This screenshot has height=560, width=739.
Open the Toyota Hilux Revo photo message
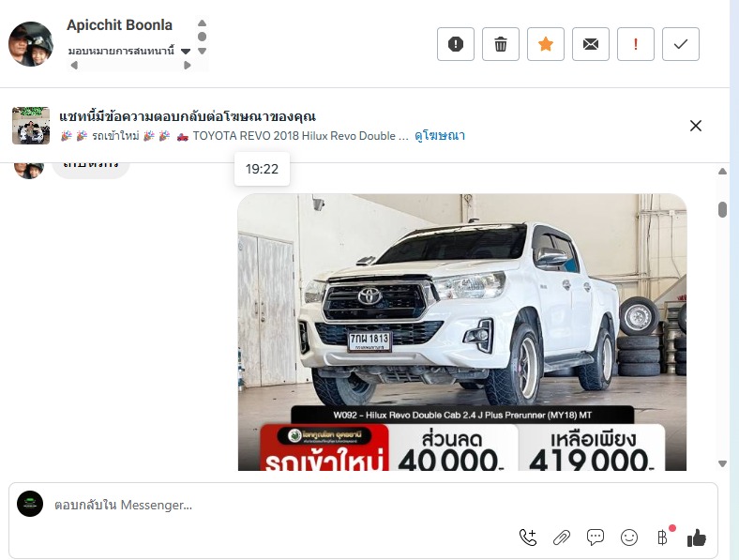[x=461, y=332]
